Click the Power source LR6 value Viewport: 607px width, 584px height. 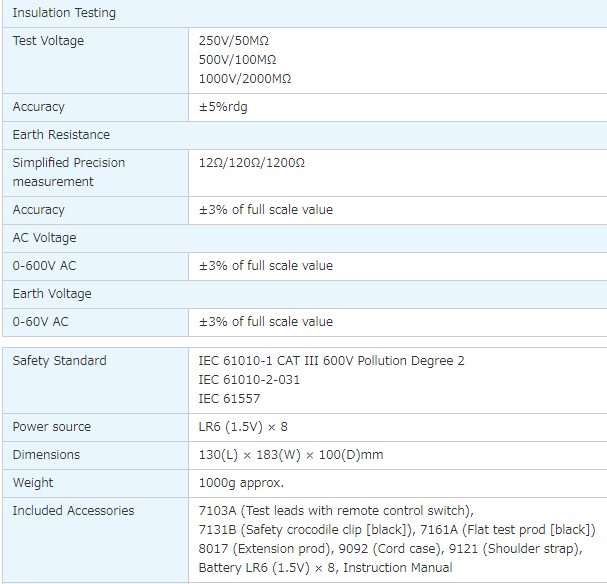click(243, 427)
